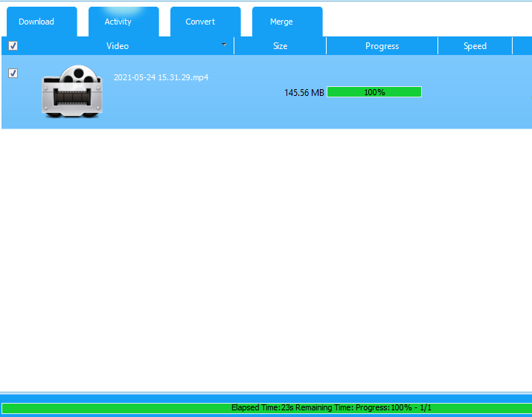The width and height of the screenshot is (532, 417).
Task: Sort list by the Size column
Action: (280, 46)
